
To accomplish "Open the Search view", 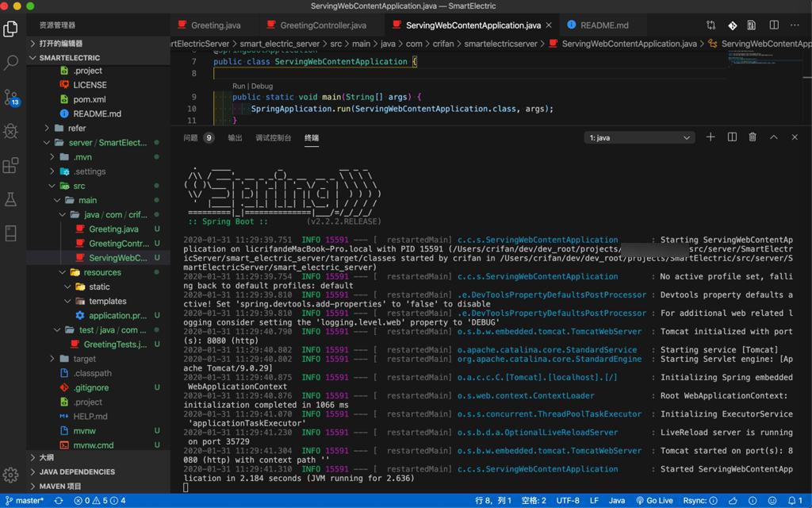I will (x=10, y=60).
